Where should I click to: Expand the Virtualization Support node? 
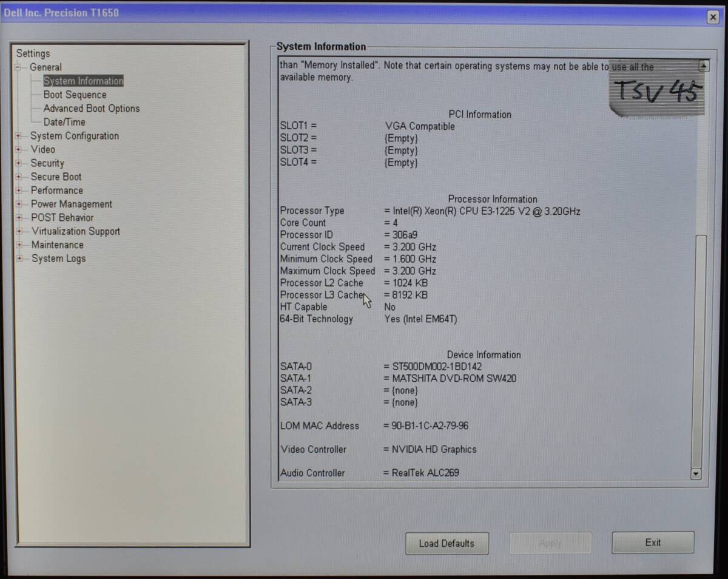pyautogui.click(x=19, y=231)
